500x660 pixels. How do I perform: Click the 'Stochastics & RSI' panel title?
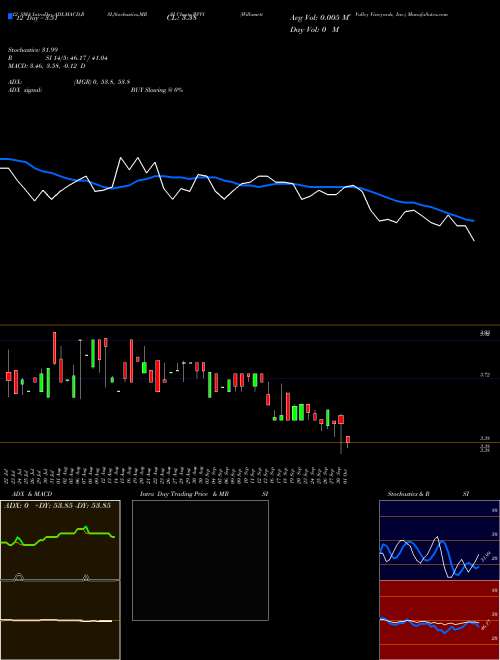pos(428,494)
